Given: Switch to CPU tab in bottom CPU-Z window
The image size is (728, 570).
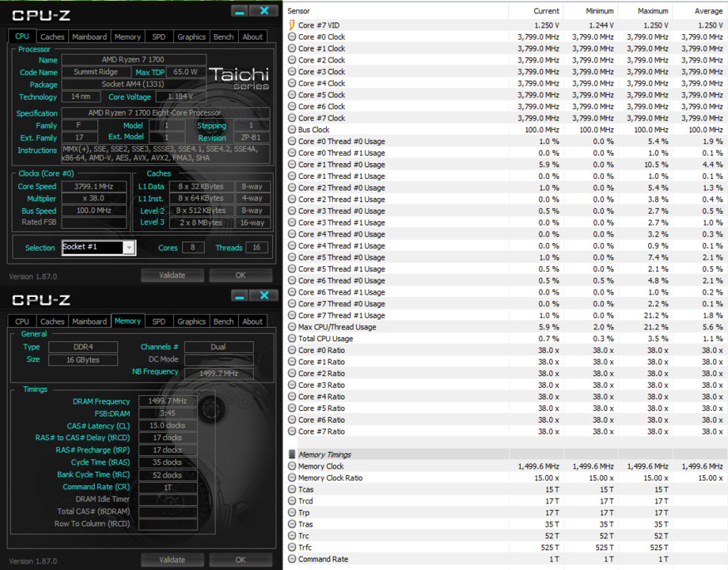Looking at the screenshot, I should [x=22, y=321].
